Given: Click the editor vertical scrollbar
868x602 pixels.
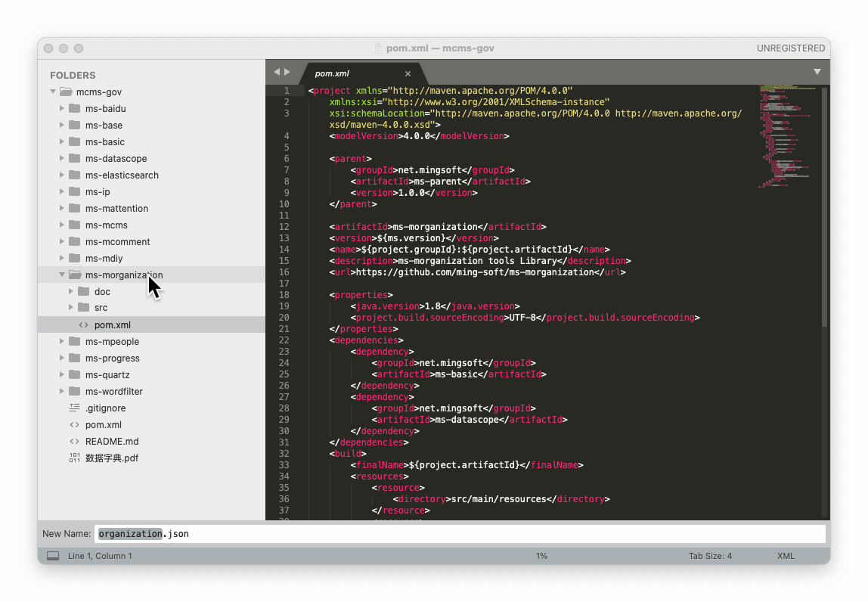Looking at the screenshot, I should (825, 204).
